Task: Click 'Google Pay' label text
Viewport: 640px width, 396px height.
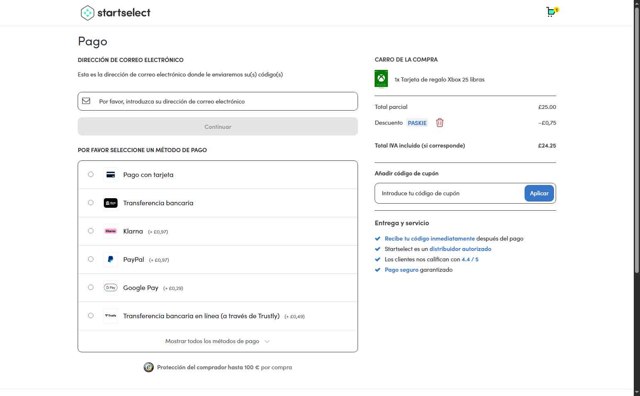Action: click(x=141, y=287)
